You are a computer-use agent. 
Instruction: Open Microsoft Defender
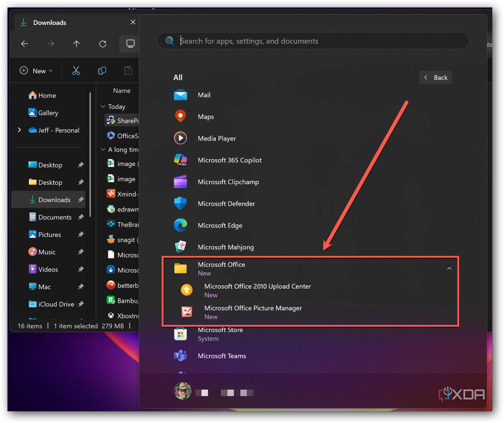pyautogui.click(x=226, y=204)
